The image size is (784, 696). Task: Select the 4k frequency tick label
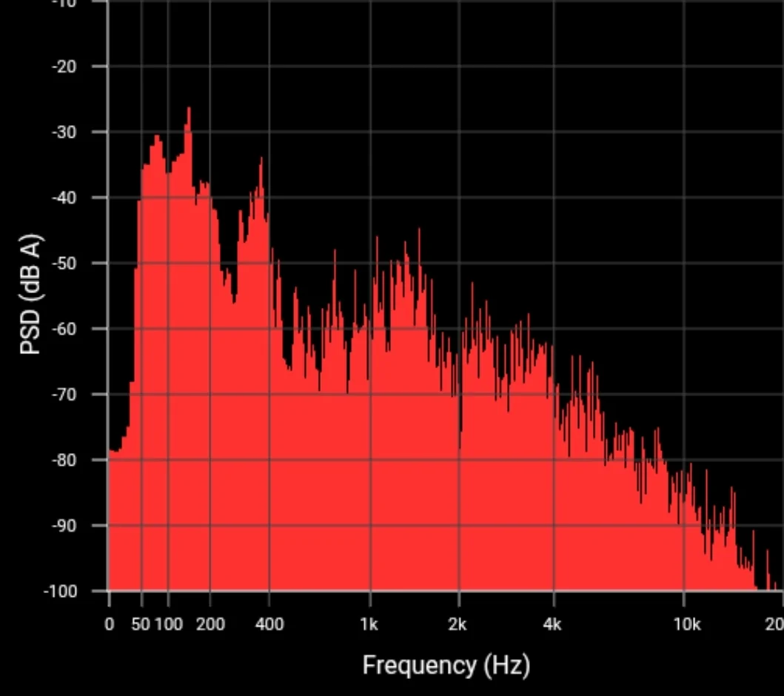[x=552, y=624]
